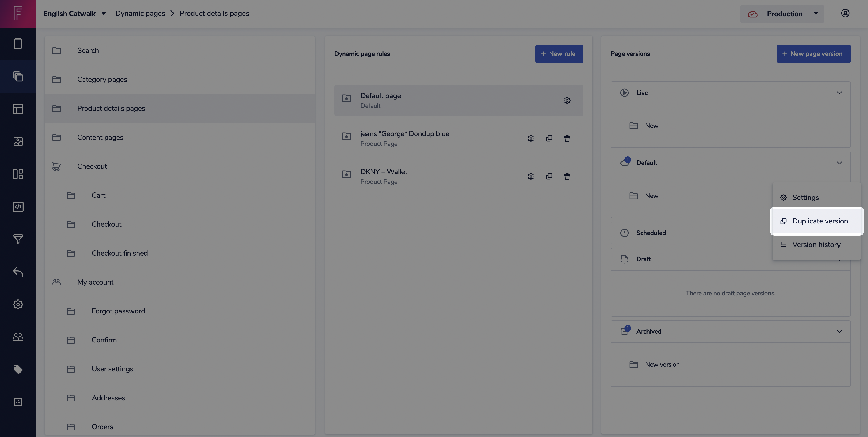The image size is (868, 437).
Task: Open the price tag sidebar icon
Action: [18, 369]
